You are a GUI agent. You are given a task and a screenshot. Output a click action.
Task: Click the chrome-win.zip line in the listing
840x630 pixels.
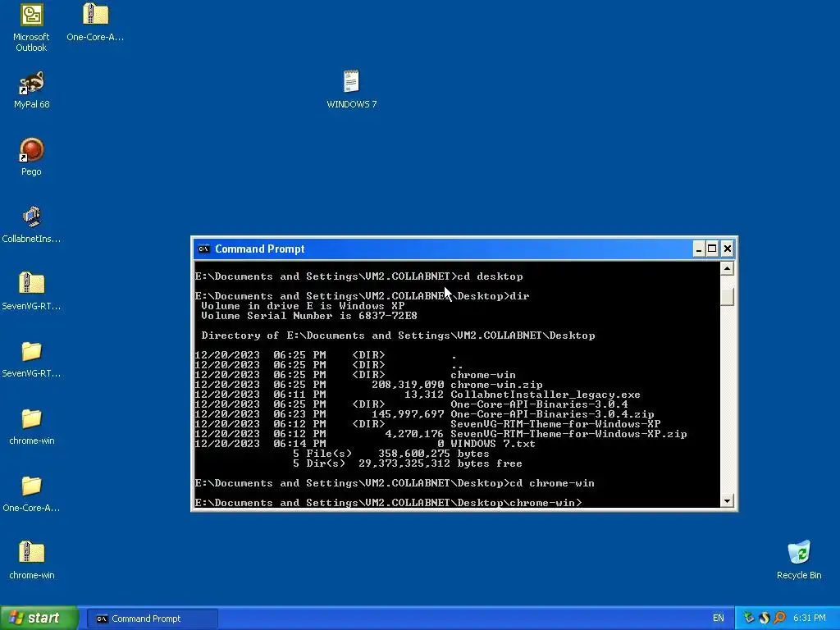pyautogui.click(x=368, y=385)
